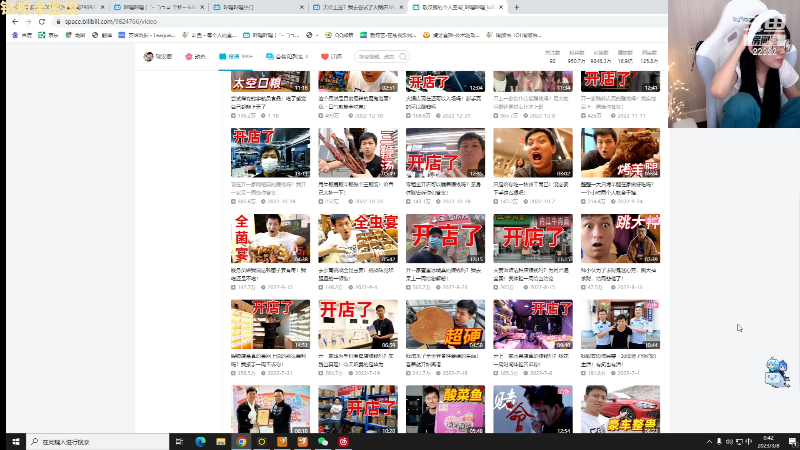Open the uploader's avatar home tab
The height and width of the screenshot is (450, 800).
[158, 57]
